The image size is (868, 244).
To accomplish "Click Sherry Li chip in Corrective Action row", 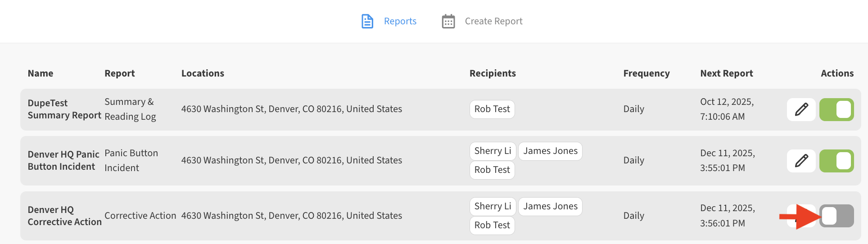I will [492, 206].
